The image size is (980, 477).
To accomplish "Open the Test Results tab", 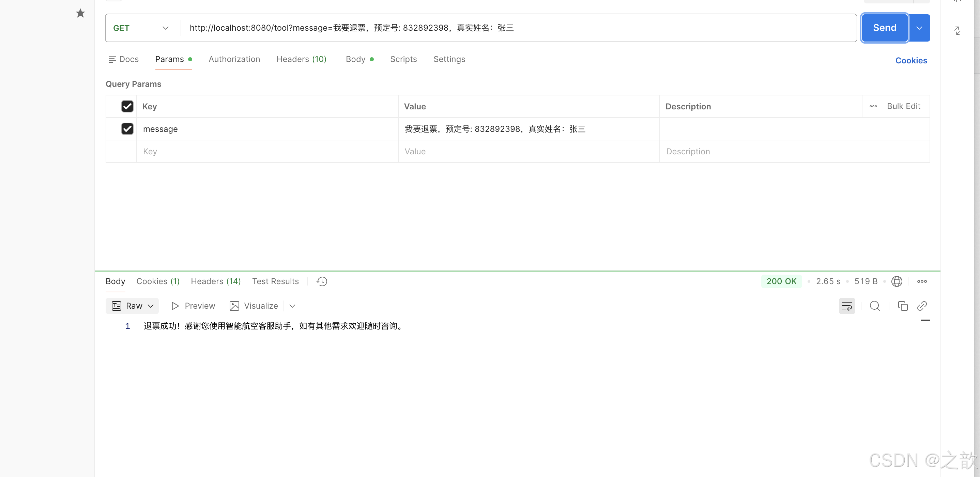I will (x=275, y=281).
